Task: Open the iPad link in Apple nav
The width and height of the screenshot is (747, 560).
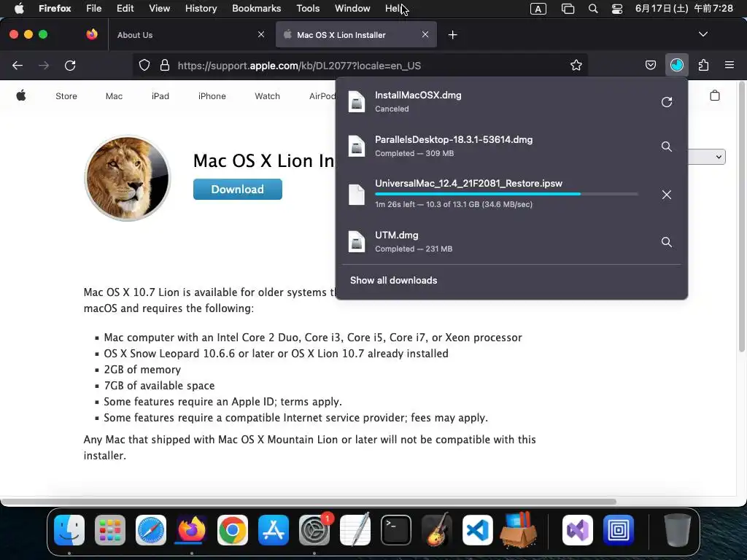Action: coord(160,96)
